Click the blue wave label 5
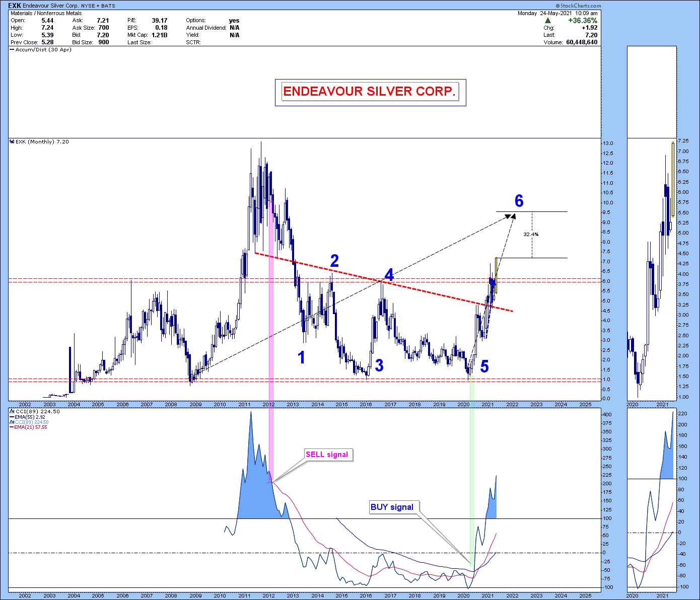Screen dimensions: 700x600 (x=484, y=367)
